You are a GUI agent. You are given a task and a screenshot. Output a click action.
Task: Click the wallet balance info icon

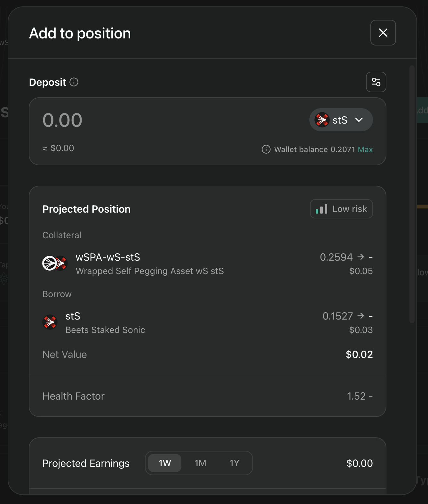click(266, 149)
